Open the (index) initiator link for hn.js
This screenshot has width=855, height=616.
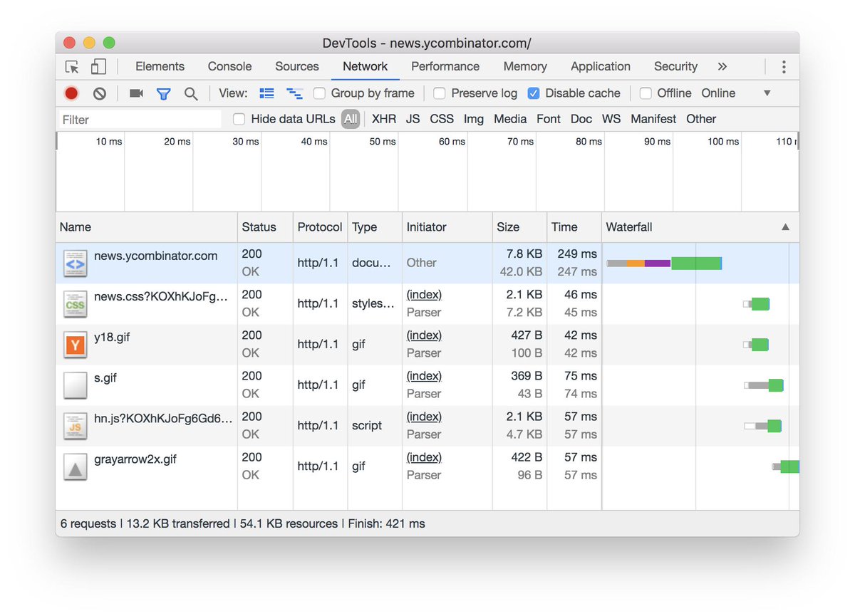[x=424, y=417]
